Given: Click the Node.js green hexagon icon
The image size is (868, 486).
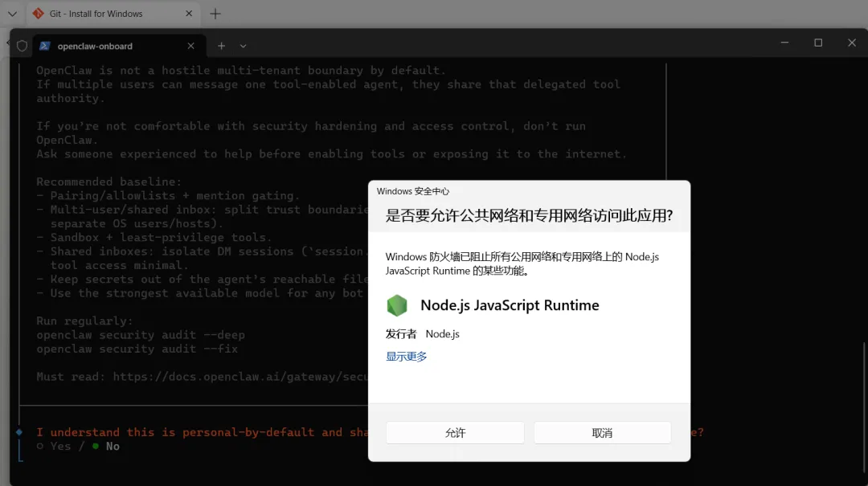Looking at the screenshot, I should [397, 305].
